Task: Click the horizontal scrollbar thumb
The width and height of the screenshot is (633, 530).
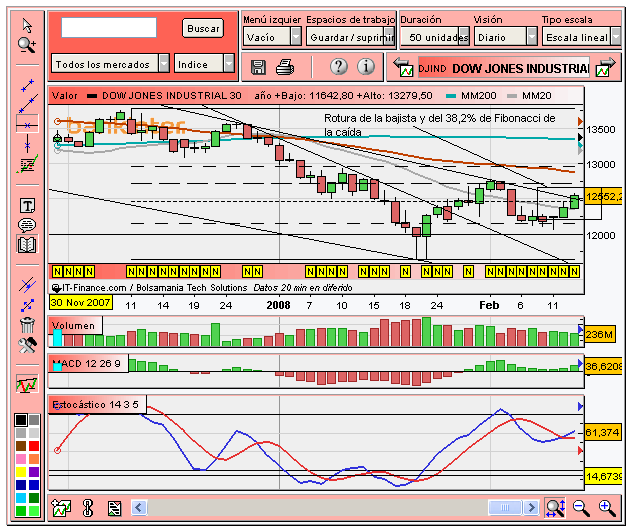Action: [x=505, y=507]
